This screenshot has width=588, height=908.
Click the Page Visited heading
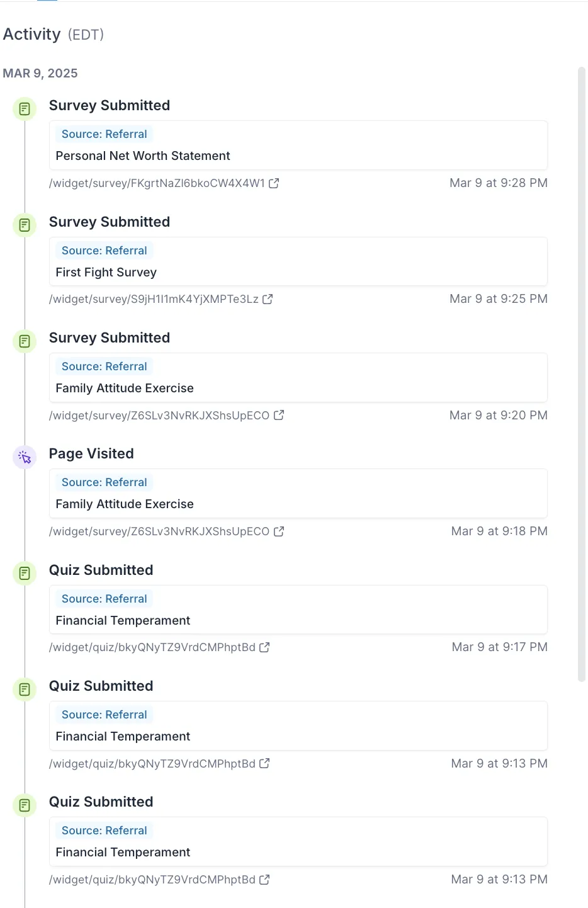pos(91,454)
